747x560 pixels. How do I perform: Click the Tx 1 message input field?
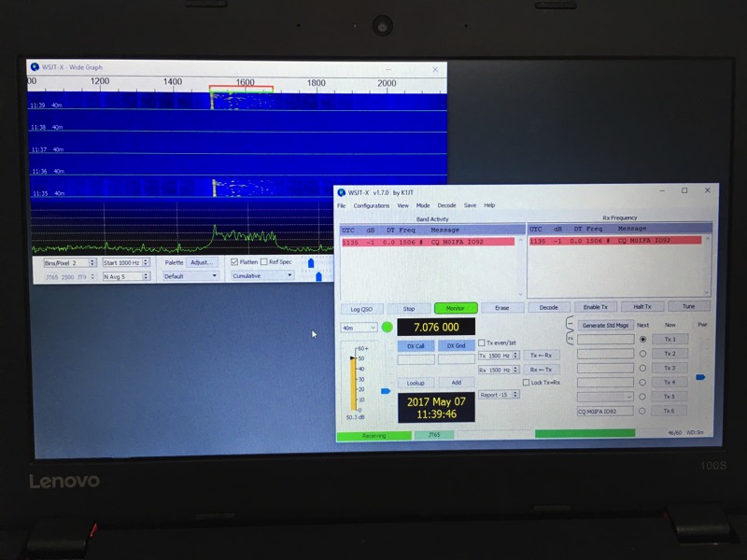pos(605,340)
